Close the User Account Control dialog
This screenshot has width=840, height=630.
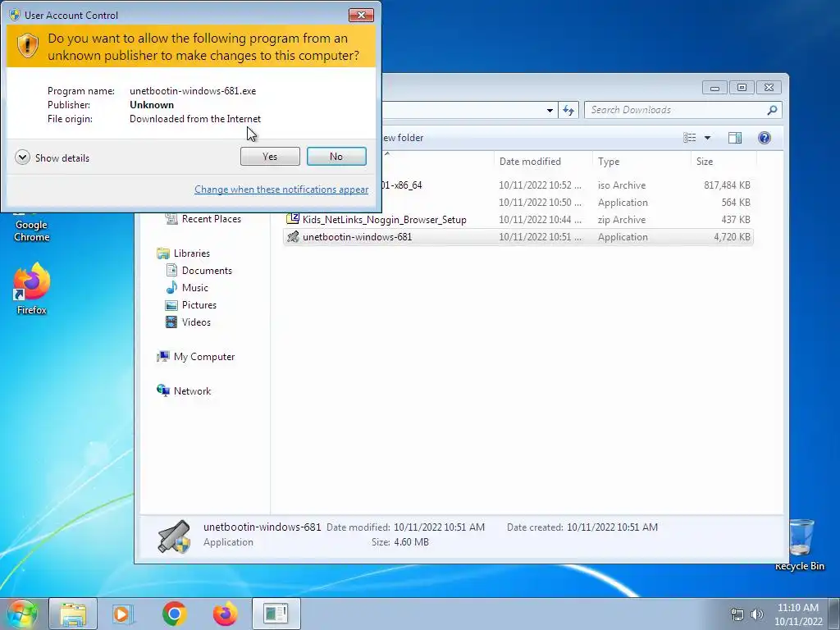(x=361, y=15)
